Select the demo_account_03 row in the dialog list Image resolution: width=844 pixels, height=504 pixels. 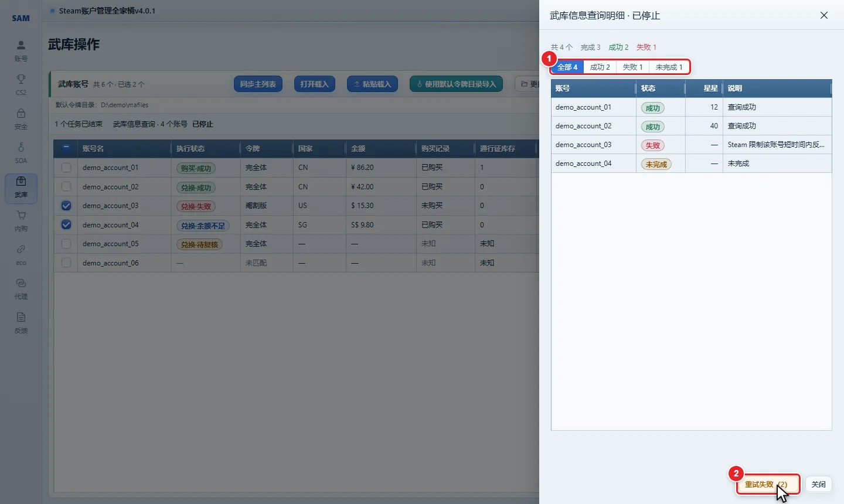692,145
